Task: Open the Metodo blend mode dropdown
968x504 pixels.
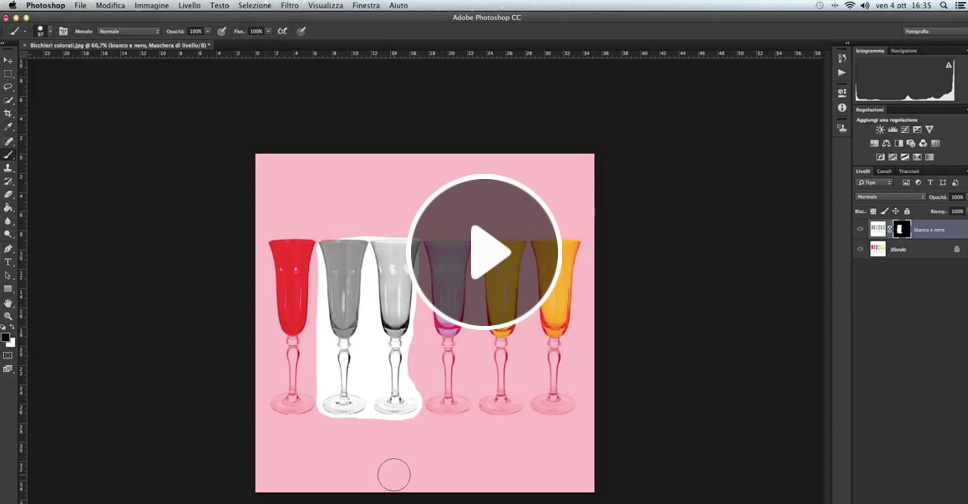Action: (128, 31)
